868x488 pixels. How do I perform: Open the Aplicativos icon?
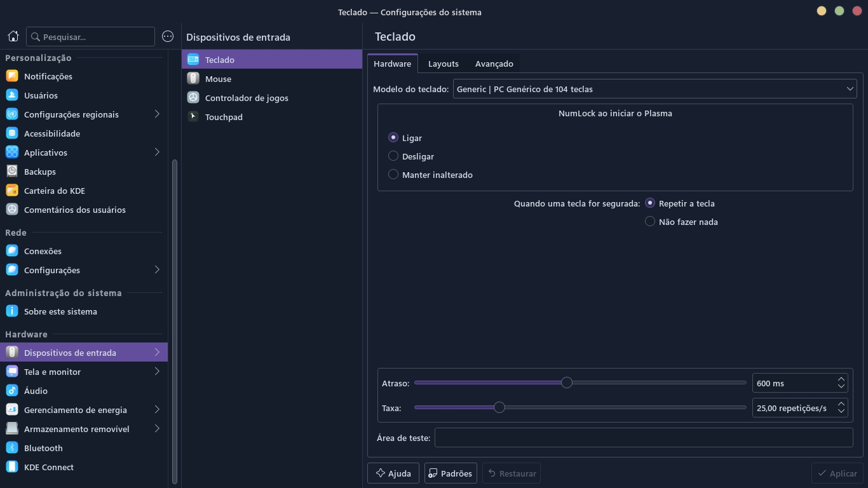pos(12,152)
